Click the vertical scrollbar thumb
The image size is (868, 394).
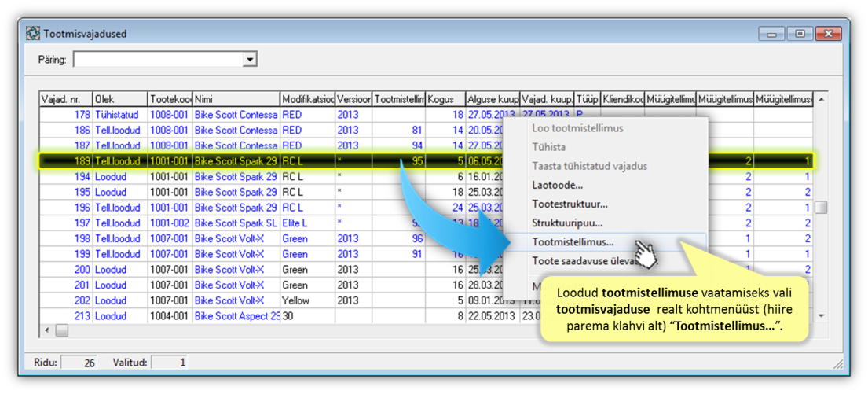click(821, 208)
